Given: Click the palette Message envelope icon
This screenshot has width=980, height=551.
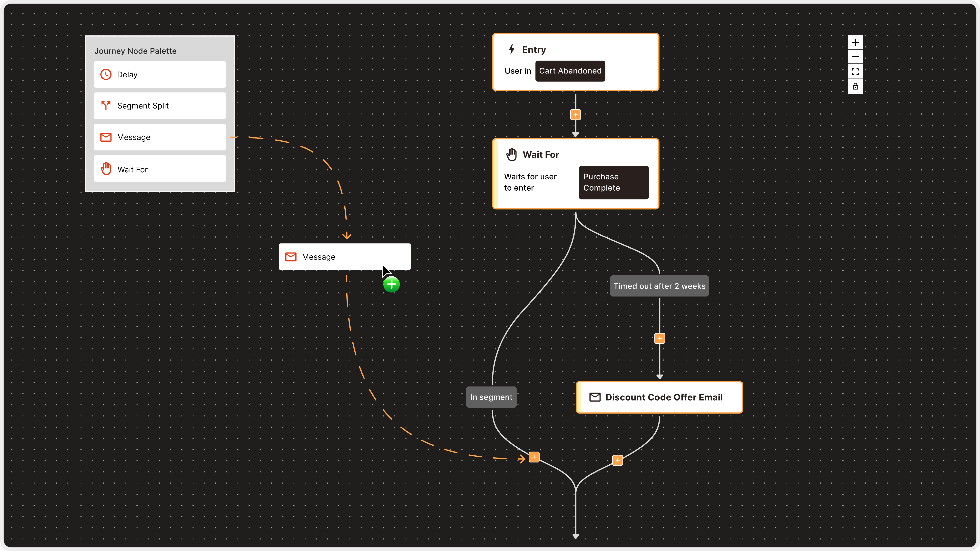Looking at the screenshot, I should [106, 137].
